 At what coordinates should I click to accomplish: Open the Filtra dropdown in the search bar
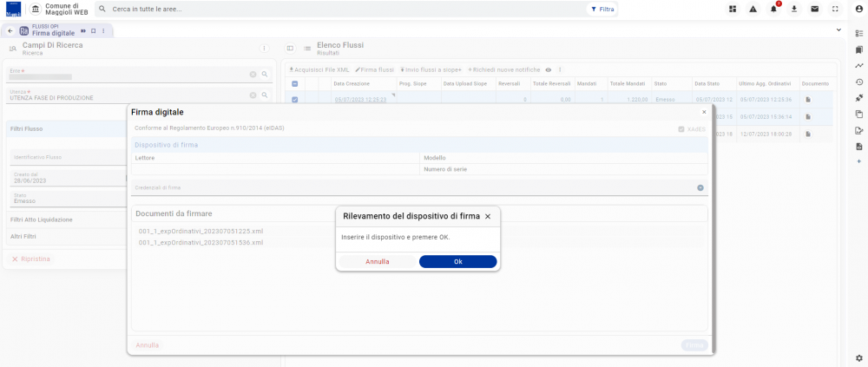pos(602,10)
